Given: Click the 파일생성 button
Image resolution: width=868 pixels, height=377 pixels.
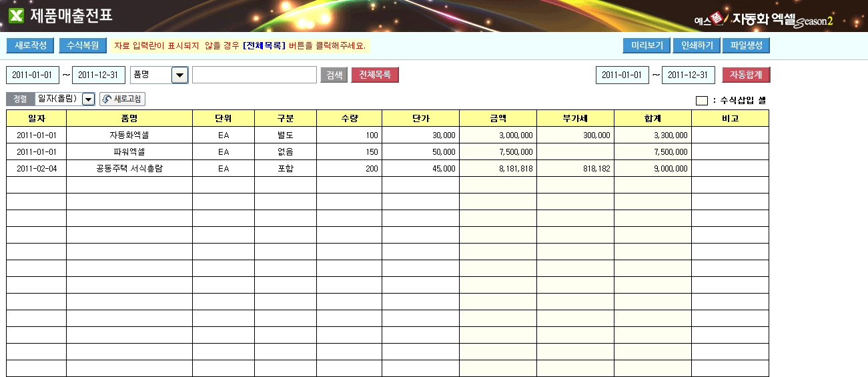Looking at the screenshot, I should coord(747,45).
